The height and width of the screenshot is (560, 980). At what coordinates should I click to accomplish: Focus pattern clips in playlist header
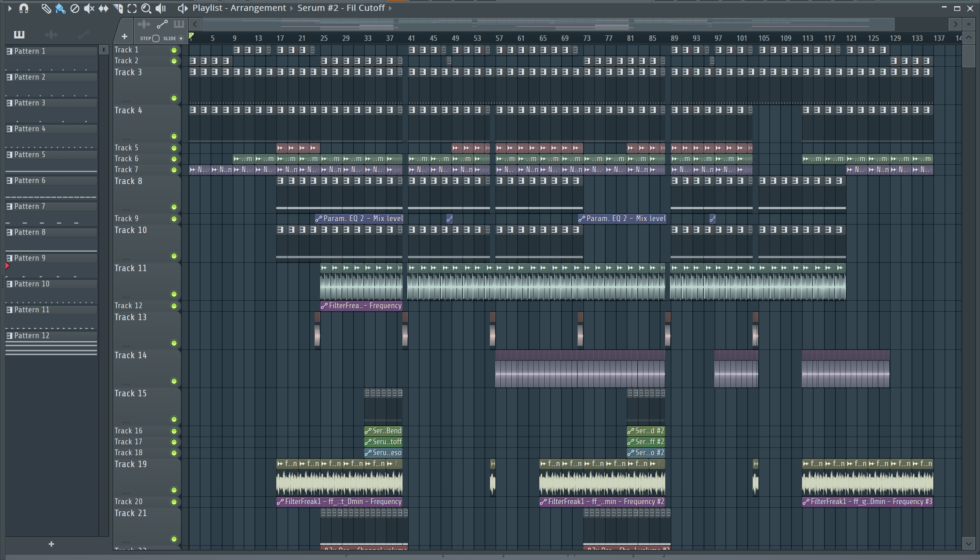178,24
